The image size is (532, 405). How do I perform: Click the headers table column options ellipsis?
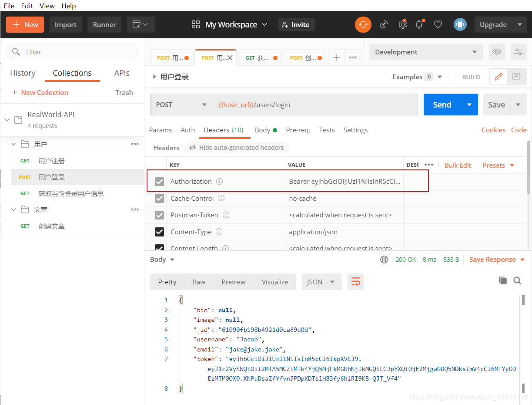pos(429,165)
